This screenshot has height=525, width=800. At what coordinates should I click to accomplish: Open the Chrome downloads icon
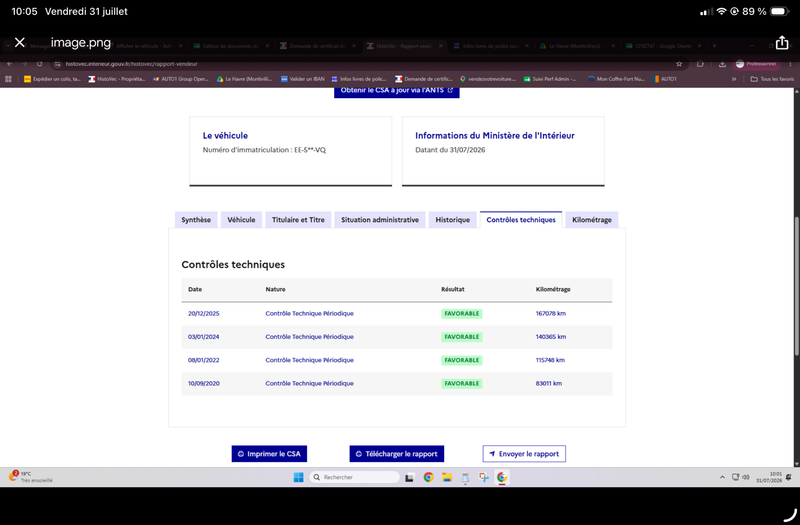(x=722, y=64)
